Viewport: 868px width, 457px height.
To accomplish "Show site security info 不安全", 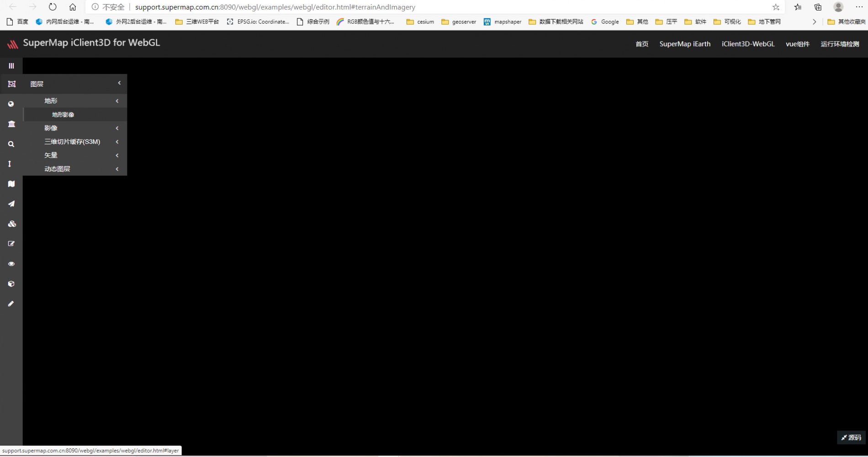I will point(108,7).
